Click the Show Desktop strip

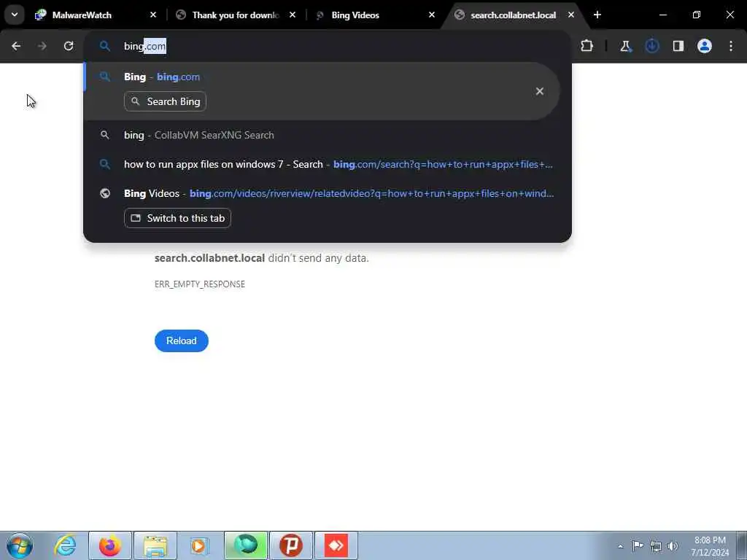[x=741, y=545]
